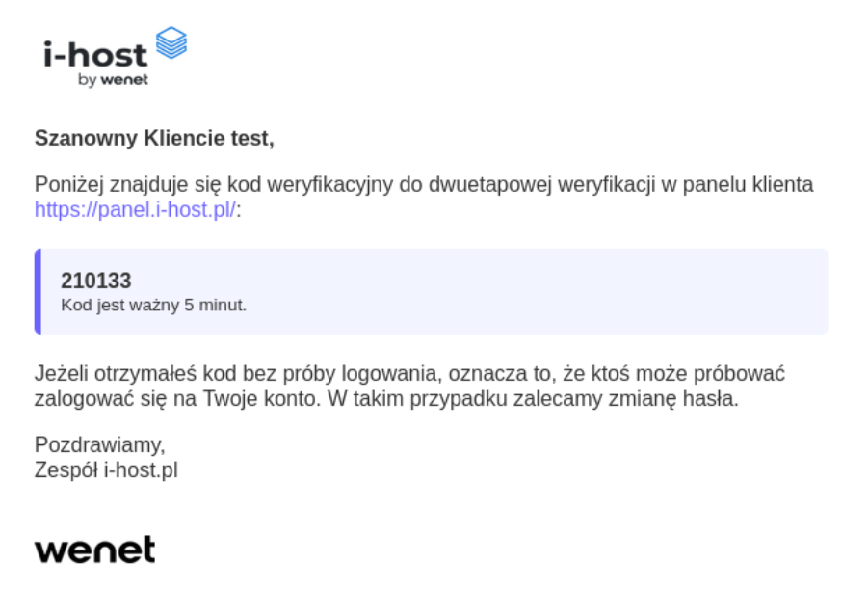Click the 'by wenet' tagline under logo

pos(113,80)
